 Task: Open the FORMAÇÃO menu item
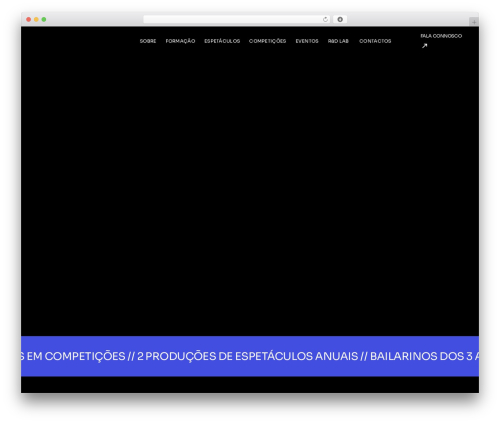(x=180, y=41)
